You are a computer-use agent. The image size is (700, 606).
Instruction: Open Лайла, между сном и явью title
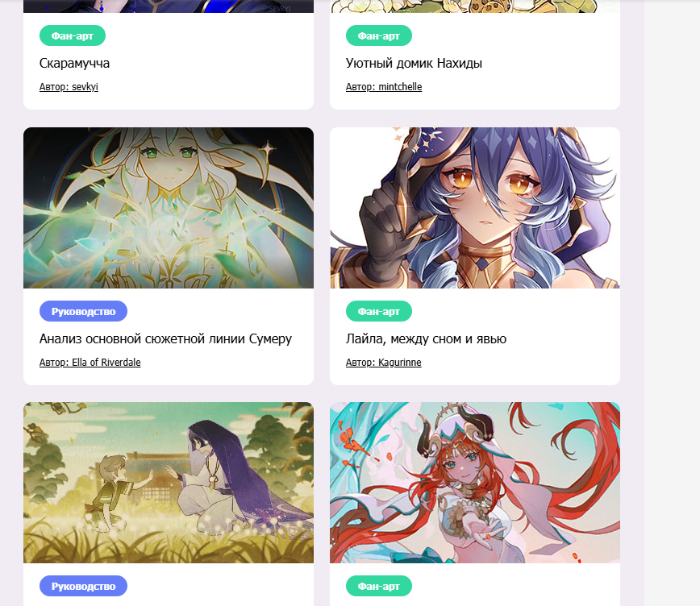426,339
